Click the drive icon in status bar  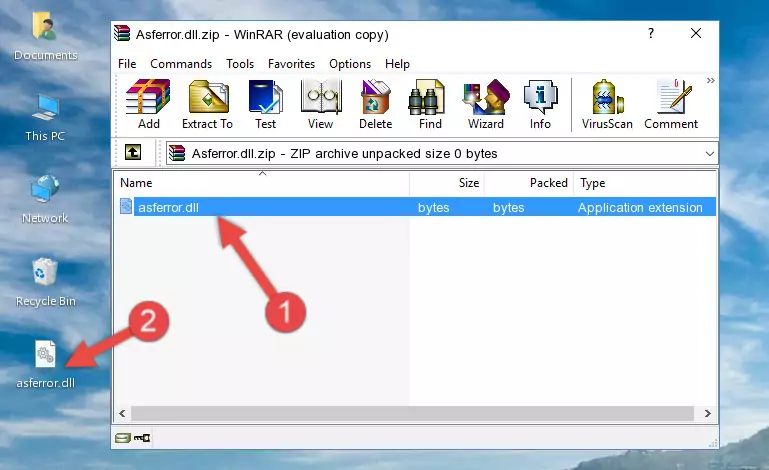coord(123,438)
